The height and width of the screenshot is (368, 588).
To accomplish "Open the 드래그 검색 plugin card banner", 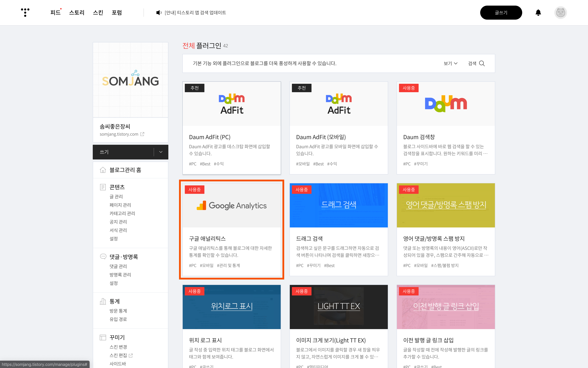I will tap(339, 205).
